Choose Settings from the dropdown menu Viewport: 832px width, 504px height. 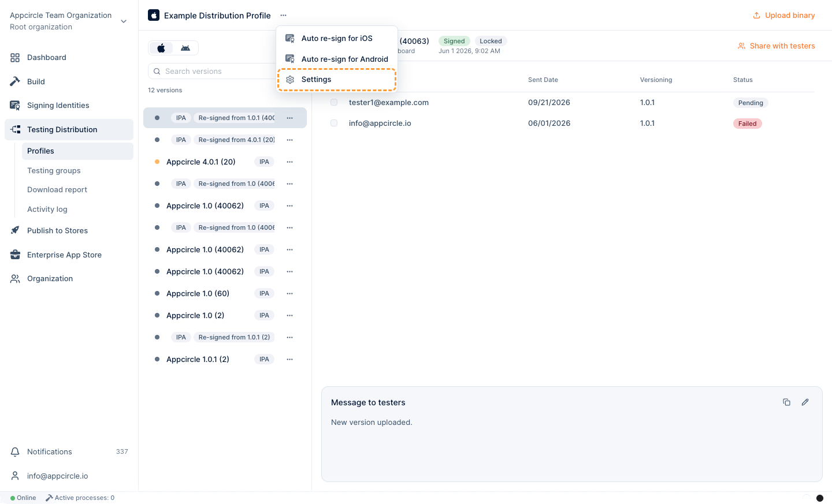click(337, 80)
